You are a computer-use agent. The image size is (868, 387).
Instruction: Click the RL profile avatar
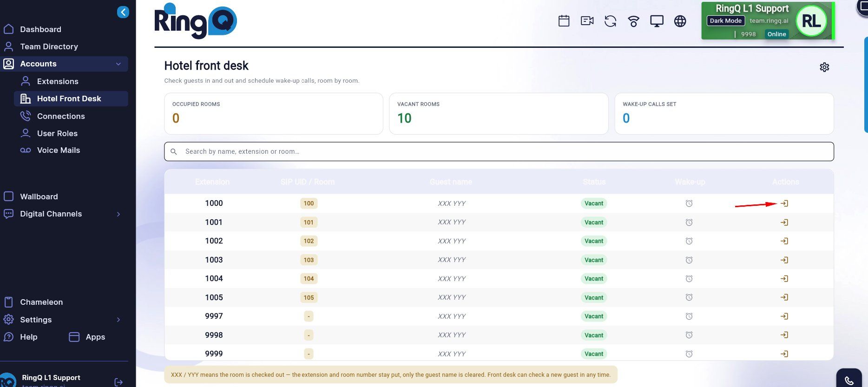point(811,21)
